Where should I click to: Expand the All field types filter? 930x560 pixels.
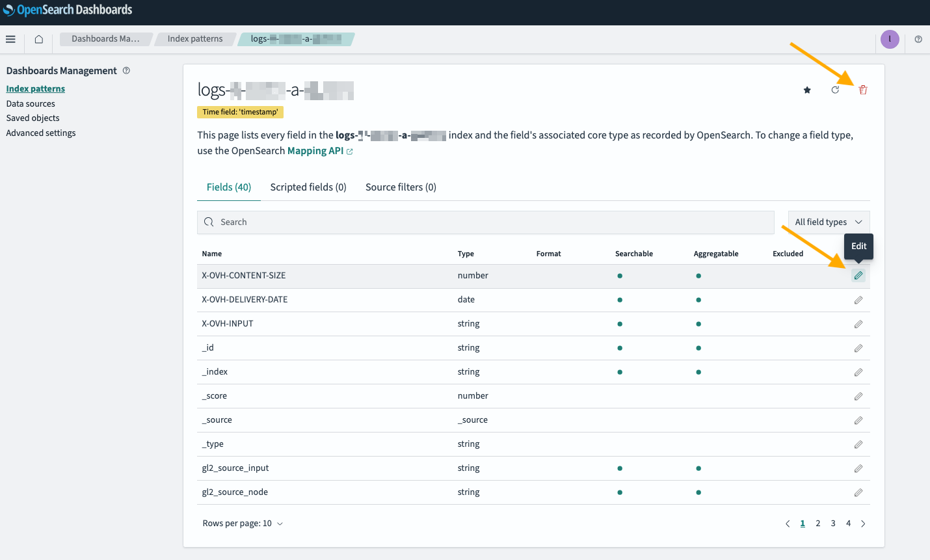click(x=829, y=222)
